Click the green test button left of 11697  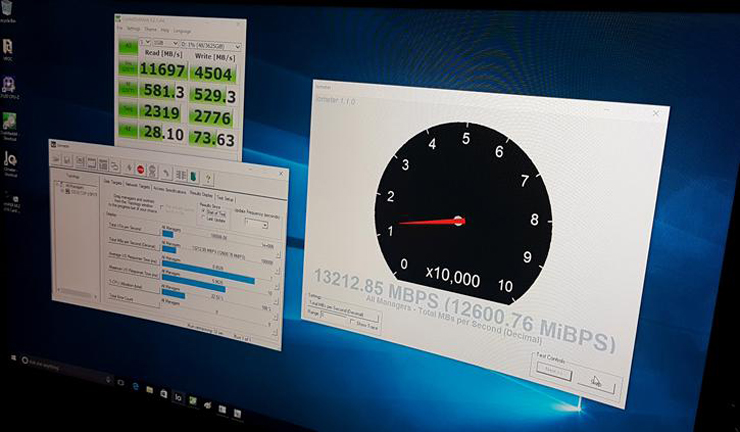pyautogui.click(x=128, y=68)
